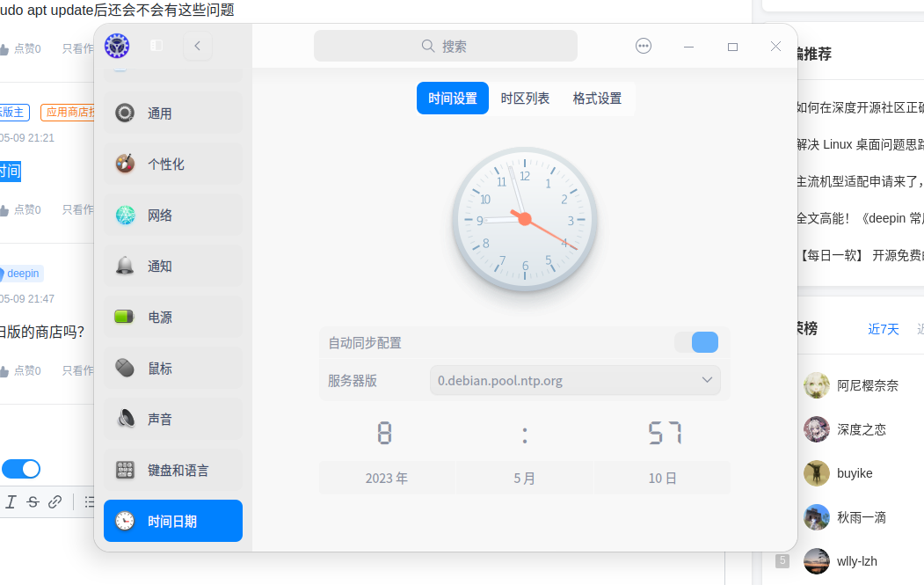Viewport: 924px width, 585px height.
Task: Click the hour value 8
Action: click(385, 434)
